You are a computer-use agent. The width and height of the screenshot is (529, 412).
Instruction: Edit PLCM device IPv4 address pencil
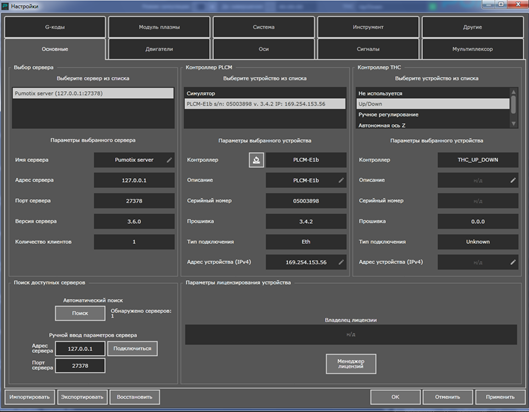point(341,262)
